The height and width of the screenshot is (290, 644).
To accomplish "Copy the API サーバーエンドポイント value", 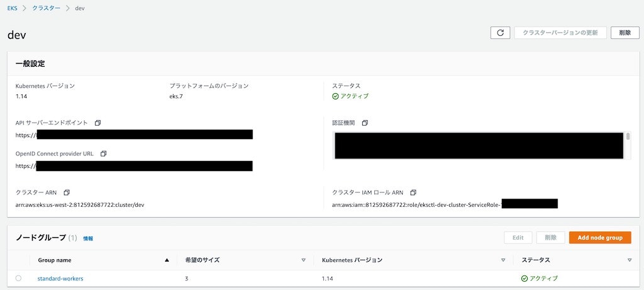I will click(x=97, y=123).
